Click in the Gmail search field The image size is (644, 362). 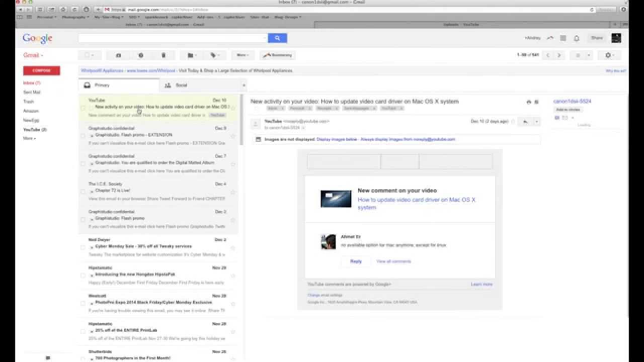pos(173,38)
